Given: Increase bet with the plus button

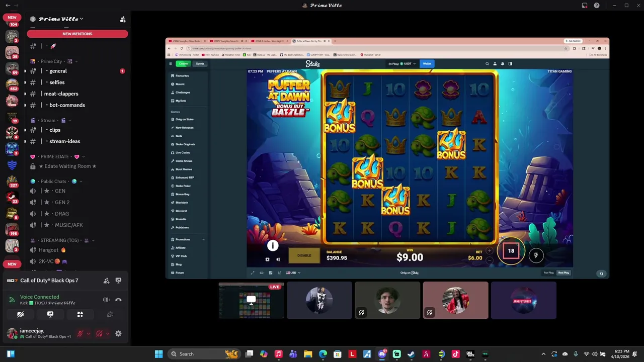Looking at the screenshot, I should tap(490, 250).
